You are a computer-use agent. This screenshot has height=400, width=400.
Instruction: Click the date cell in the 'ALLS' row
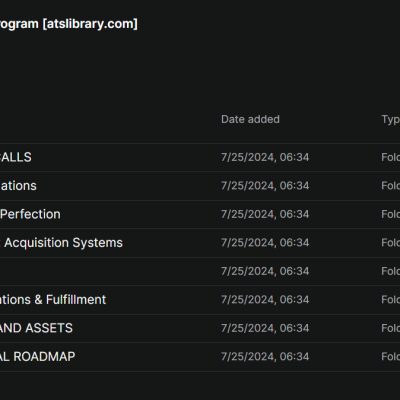point(265,157)
